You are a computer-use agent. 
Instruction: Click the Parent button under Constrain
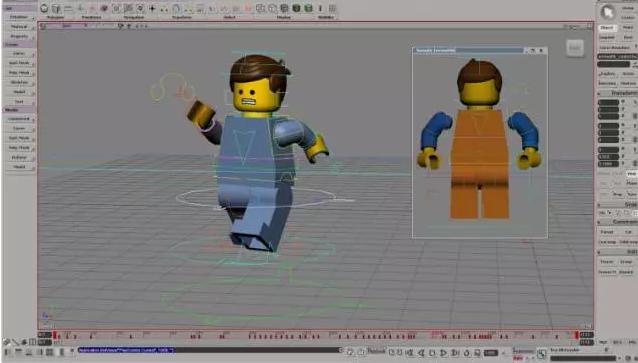(x=607, y=232)
